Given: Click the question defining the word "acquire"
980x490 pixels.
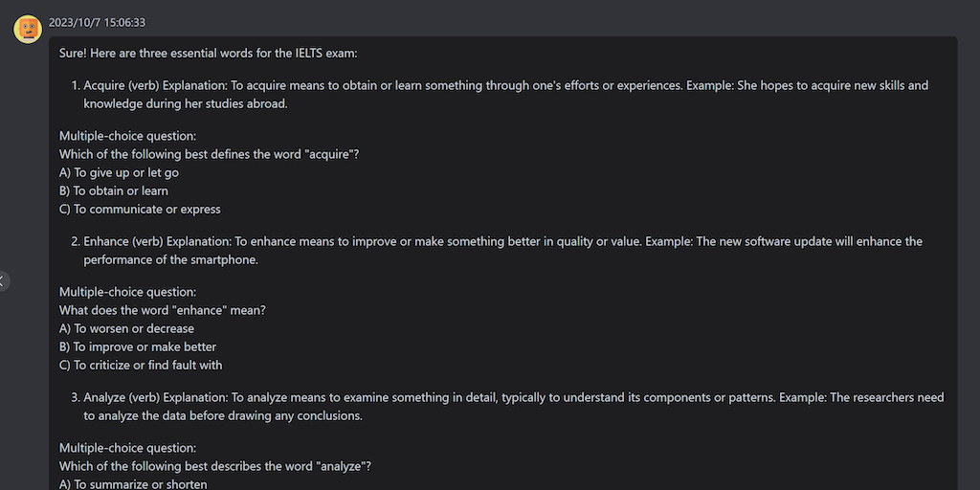Looking at the screenshot, I should pyautogui.click(x=209, y=154).
